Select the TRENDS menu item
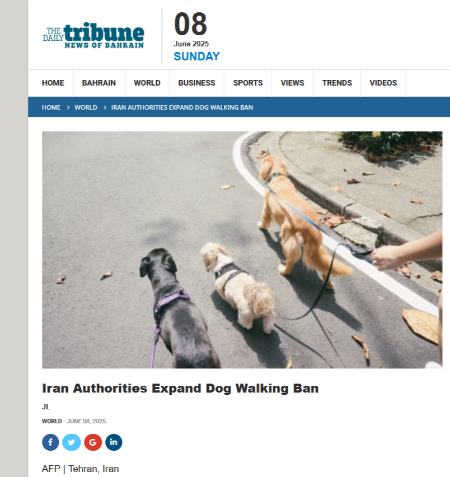This screenshot has height=477, width=450. point(337,83)
